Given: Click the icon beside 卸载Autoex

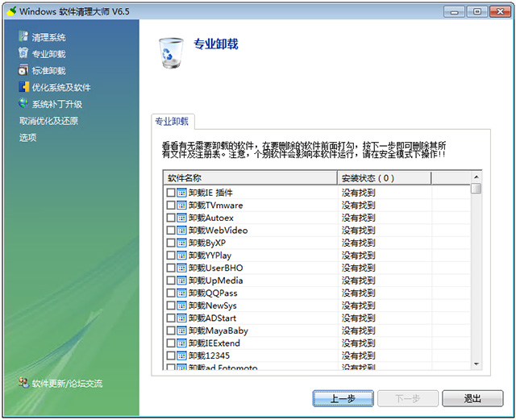Looking at the screenshot, I should [x=181, y=218].
